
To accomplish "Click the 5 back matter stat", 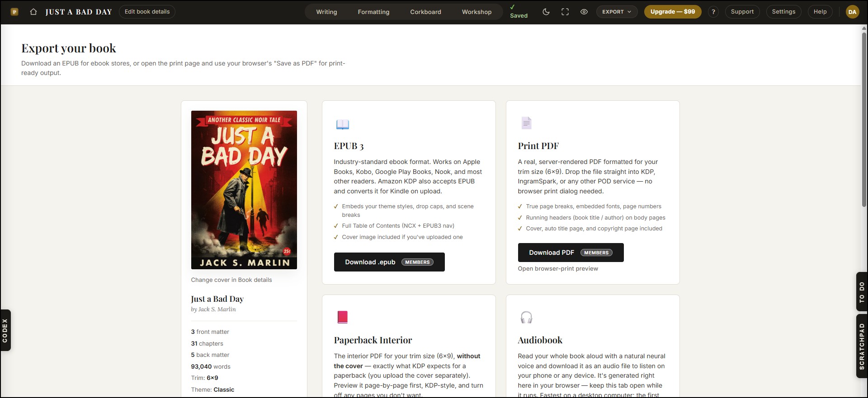I will tap(210, 355).
